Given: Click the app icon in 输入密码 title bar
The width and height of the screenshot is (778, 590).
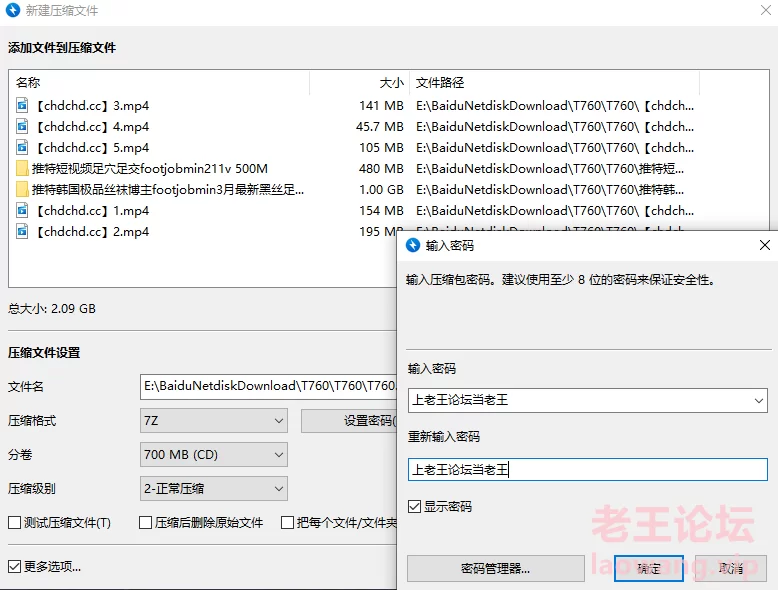Looking at the screenshot, I should tap(413, 245).
